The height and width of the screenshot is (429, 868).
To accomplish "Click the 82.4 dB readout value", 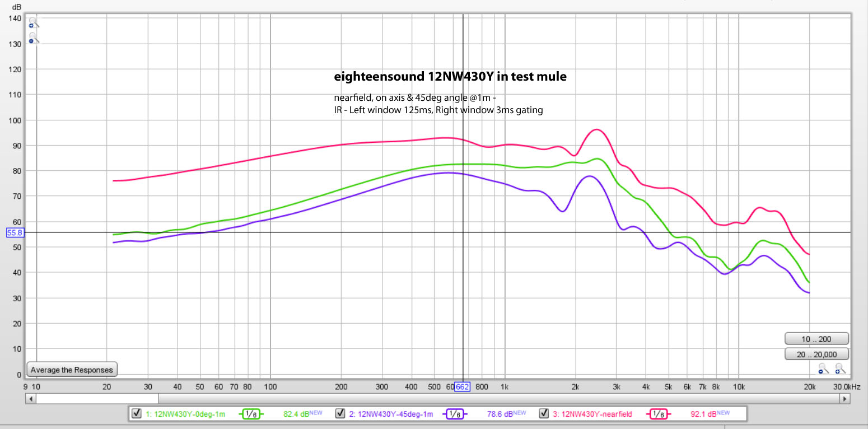I will tap(297, 414).
